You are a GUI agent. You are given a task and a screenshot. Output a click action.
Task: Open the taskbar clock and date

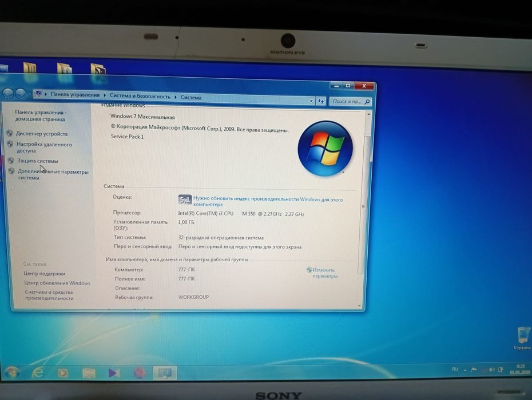520,369
